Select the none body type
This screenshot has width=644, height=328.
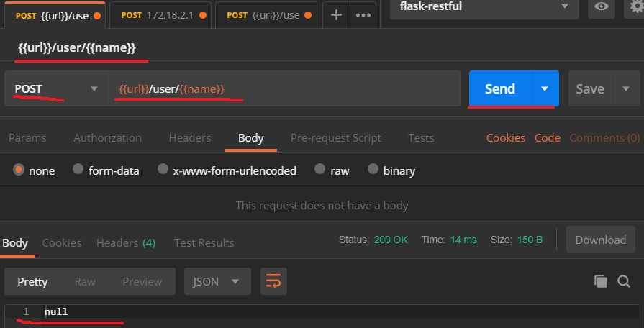pos(18,170)
